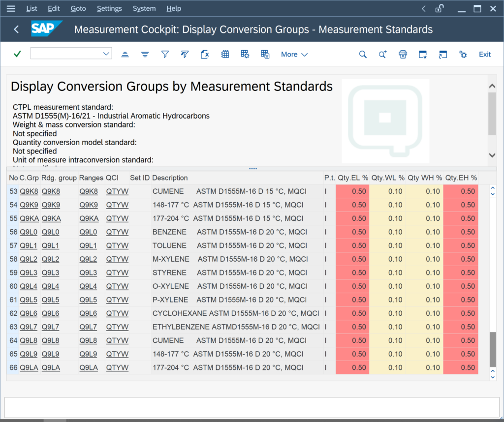This screenshot has width=504, height=422.
Task: Click the Change Layout grid icon
Action: pos(225,55)
